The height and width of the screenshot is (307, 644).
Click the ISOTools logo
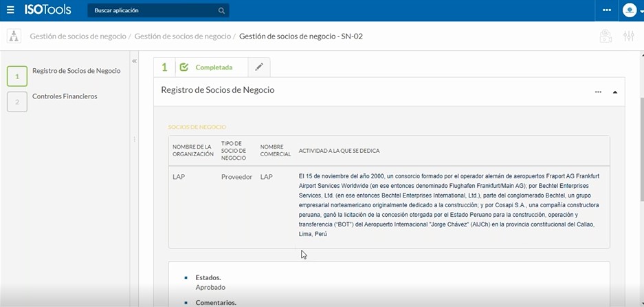pyautogui.click(x=45, y=10)
